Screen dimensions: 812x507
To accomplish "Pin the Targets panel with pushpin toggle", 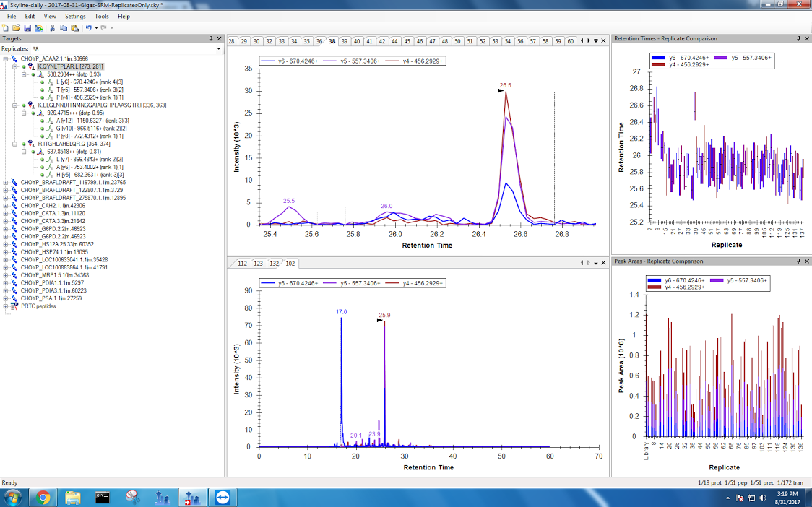I will point(211,38).
